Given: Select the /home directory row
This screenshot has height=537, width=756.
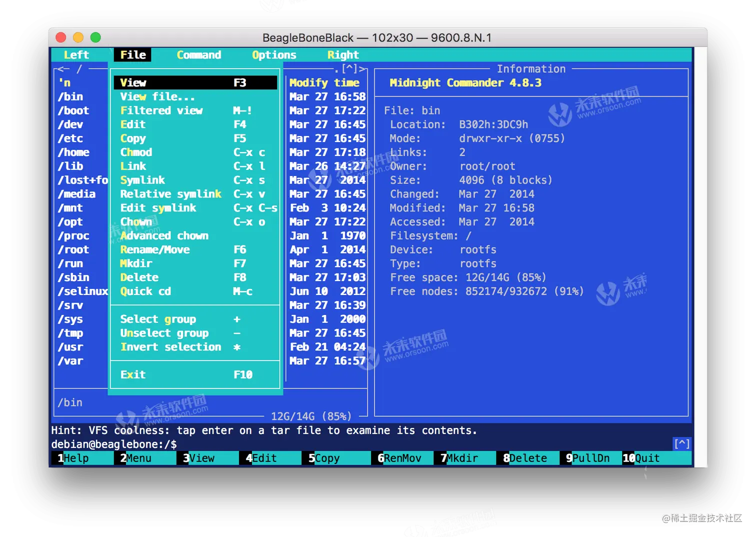Looking at the screenshot, I should click(73, 152).
